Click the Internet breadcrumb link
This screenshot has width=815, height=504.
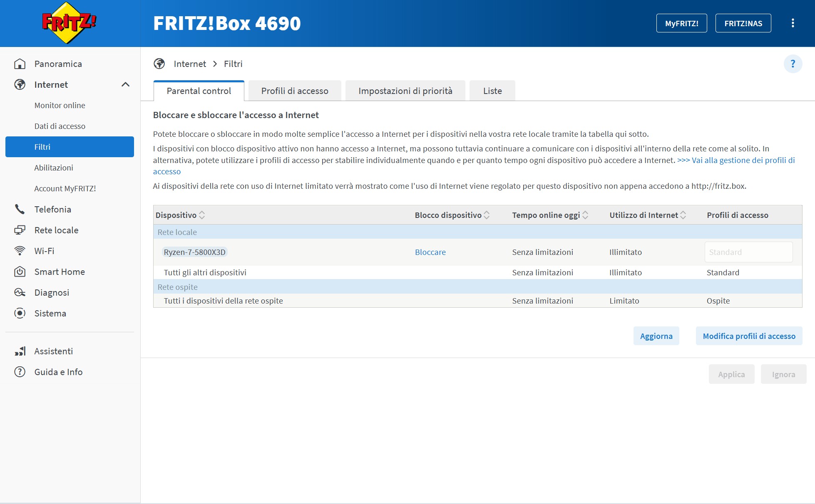190,64
